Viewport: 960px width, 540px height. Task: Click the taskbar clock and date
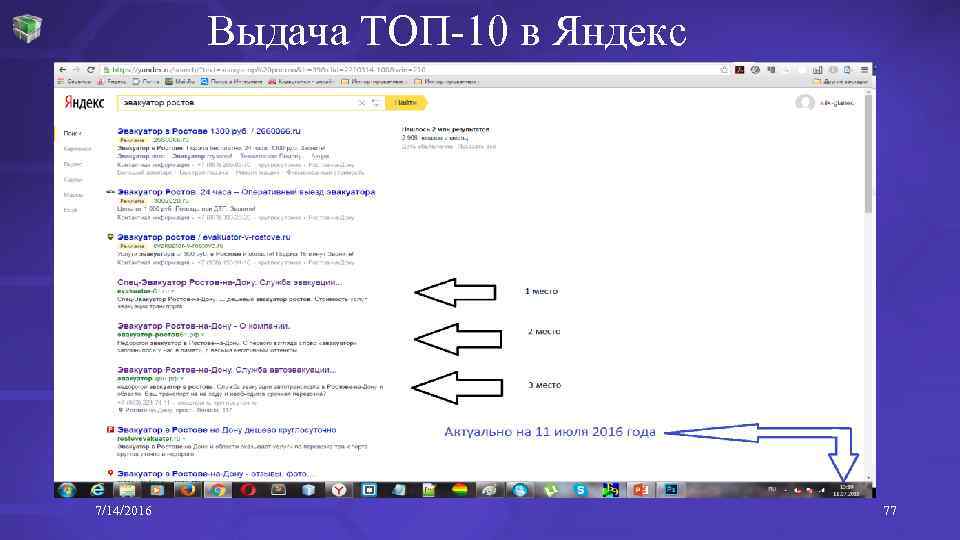pos(846,490)
